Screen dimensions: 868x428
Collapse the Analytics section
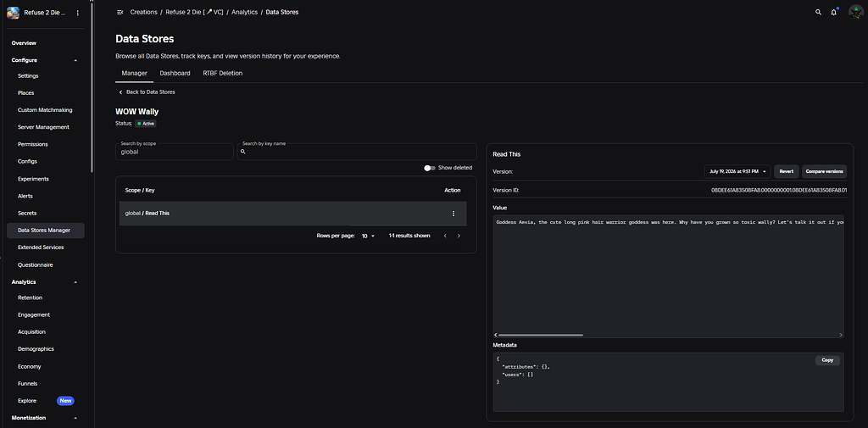coord(75,282)
